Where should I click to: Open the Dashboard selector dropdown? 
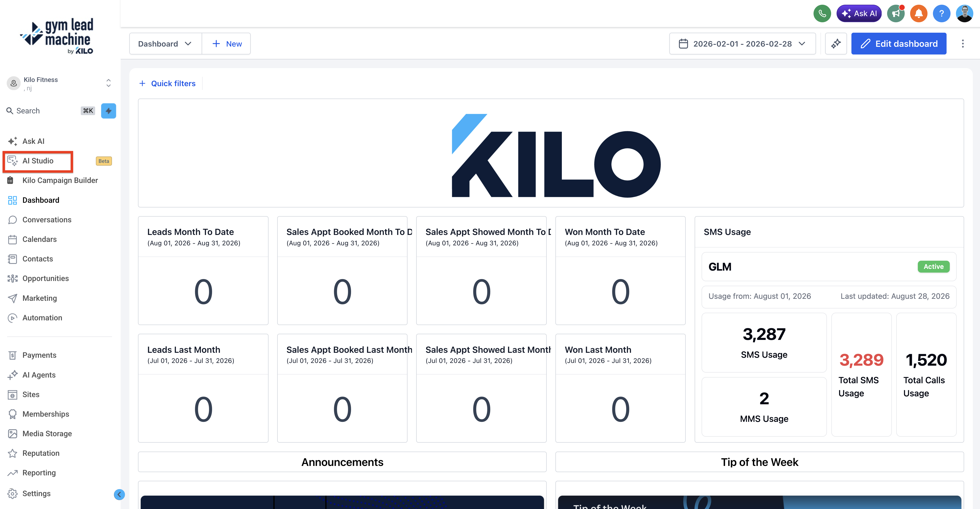coord(165,44)
